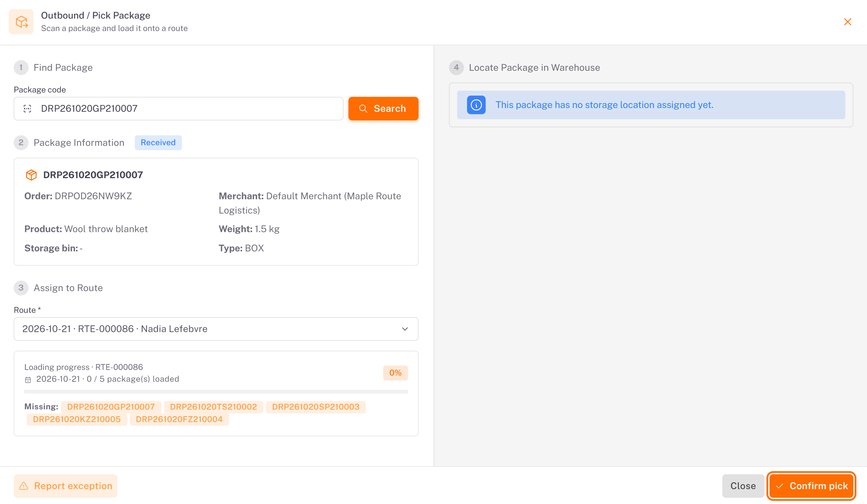Click the barcode scan icon in package code field
This screenshot has width=867, height=504.
tap(27, 109)
